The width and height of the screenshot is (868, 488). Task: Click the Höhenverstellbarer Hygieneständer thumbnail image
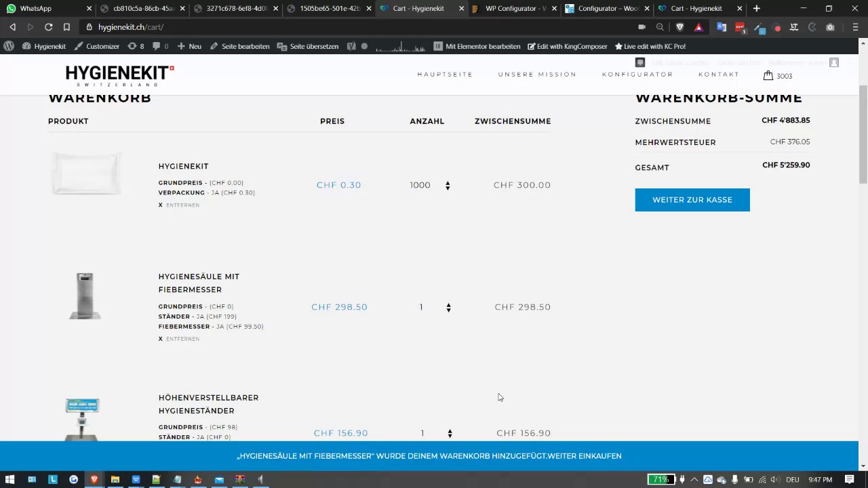tap(82, 420)
